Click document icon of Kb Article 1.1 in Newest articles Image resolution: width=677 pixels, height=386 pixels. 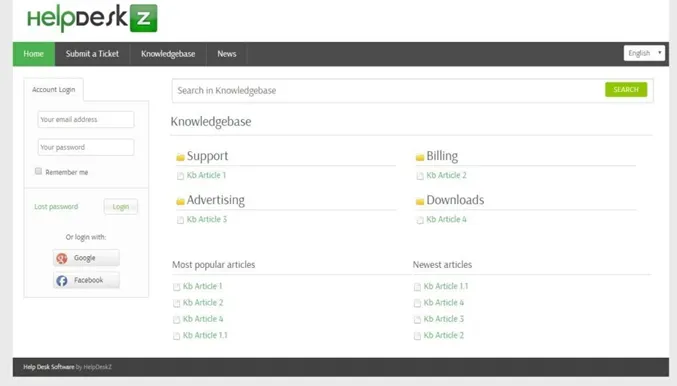(x=417, y=287)
